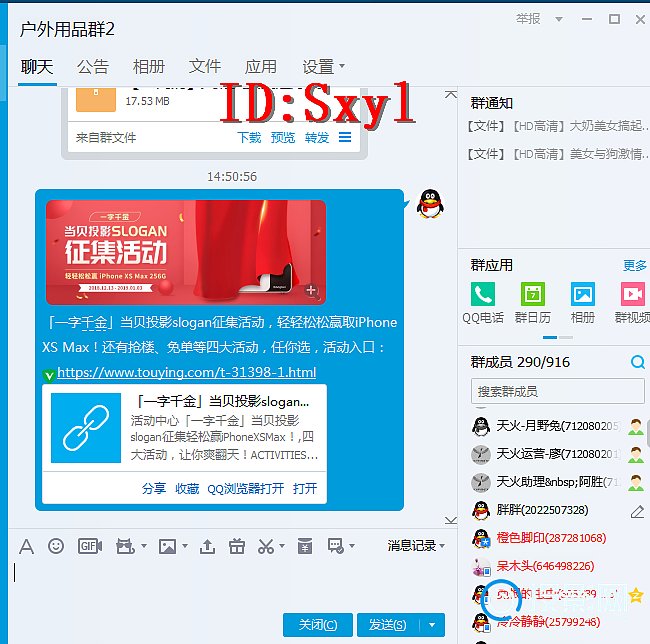Click the green safe-link badge

point(49,375)
